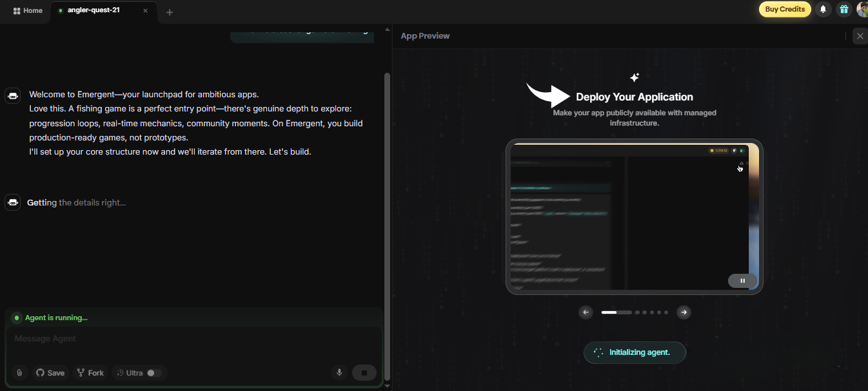Click the App Preview panel title
Viewport: 868px width, 391px height.
pos(425,36)
